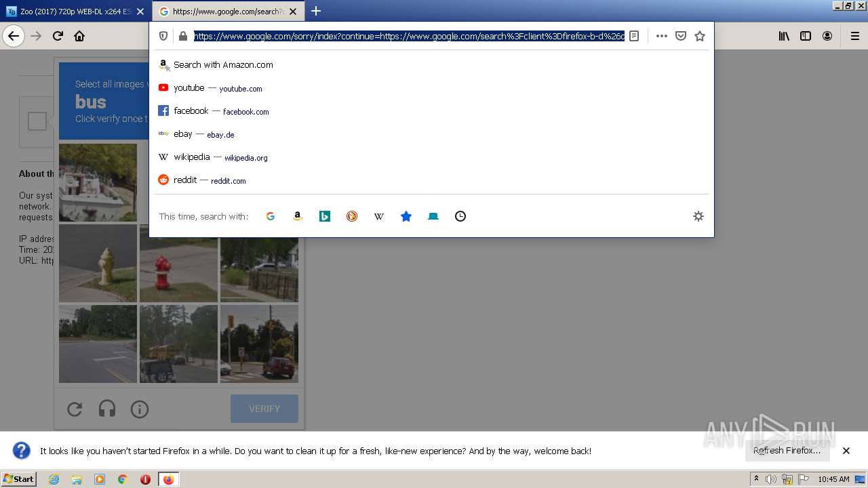
Task: Go back with the browser back arrow
Action: point(14,36)
